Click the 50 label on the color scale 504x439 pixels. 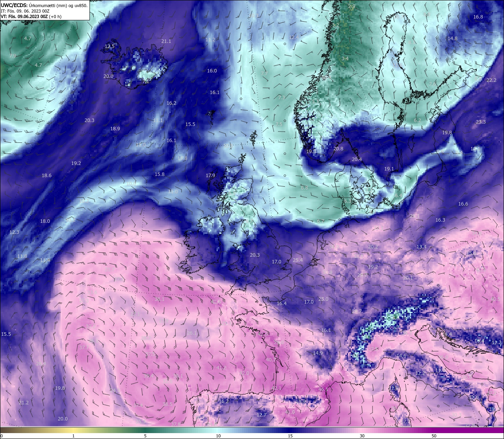tap(434, 436)
